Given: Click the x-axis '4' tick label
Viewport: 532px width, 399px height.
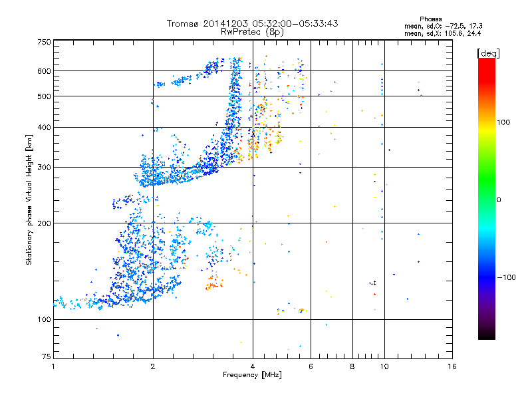Looking at the screenshot, I should pos(253,366).
